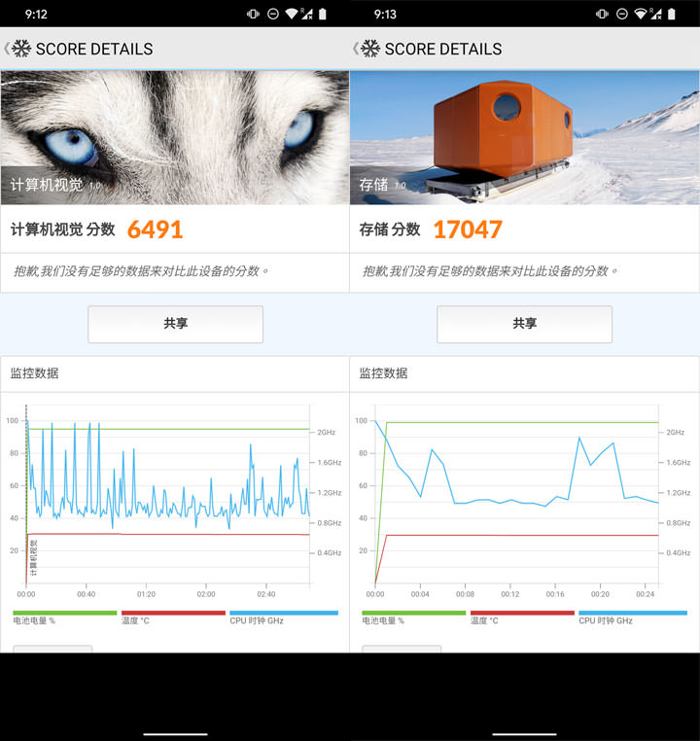The width and height of the screenshot is (700, 741).
Task: Tap back chevron on Computer Vision score page
Action: click(x=7, y=49)
